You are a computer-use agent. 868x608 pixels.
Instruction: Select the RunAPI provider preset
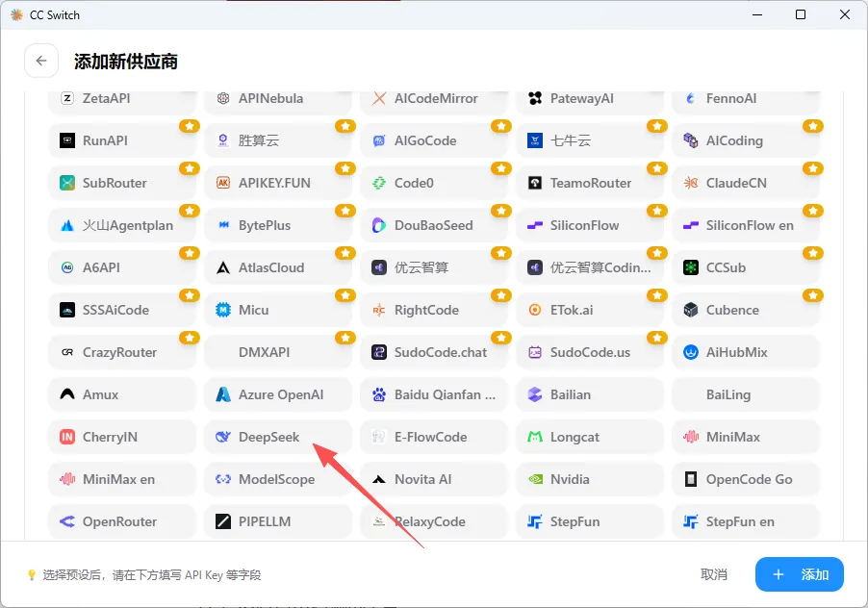click(122, 140)
